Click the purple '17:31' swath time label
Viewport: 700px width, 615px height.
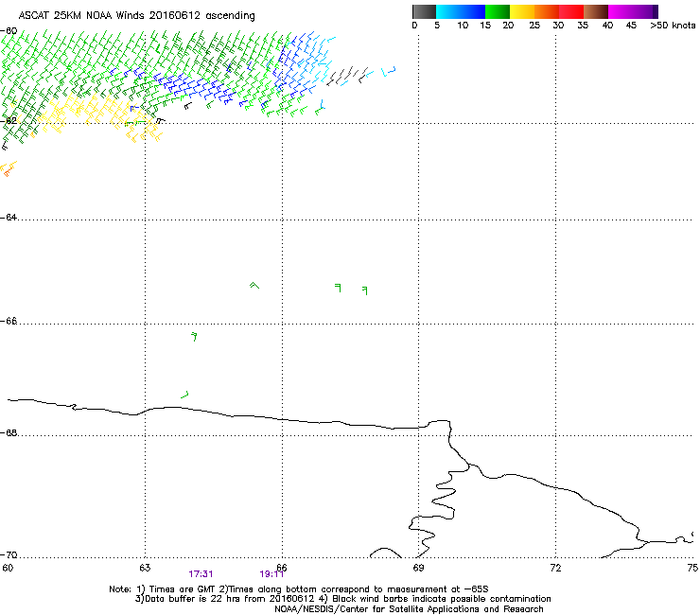coord(201,574)
